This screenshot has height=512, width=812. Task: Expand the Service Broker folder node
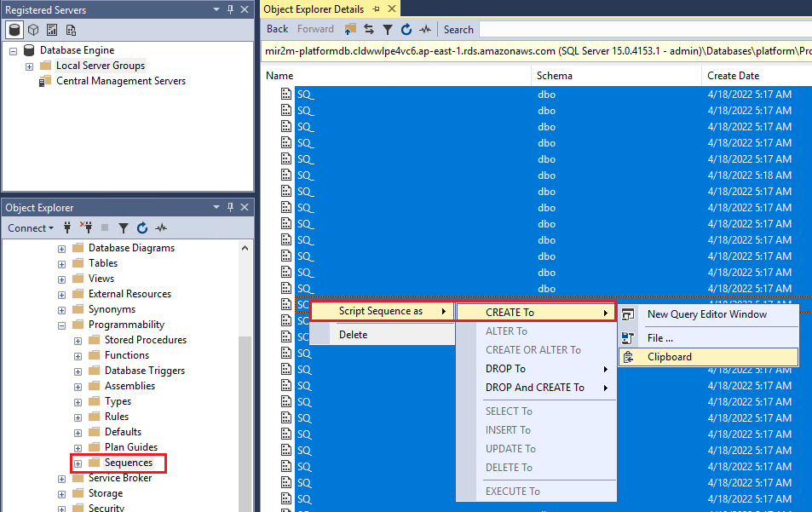coord(61,479)
